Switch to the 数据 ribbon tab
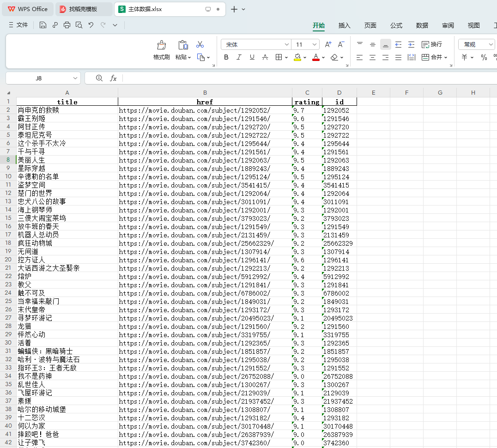This screenshot has height=448, width=497. coord(422,25)
